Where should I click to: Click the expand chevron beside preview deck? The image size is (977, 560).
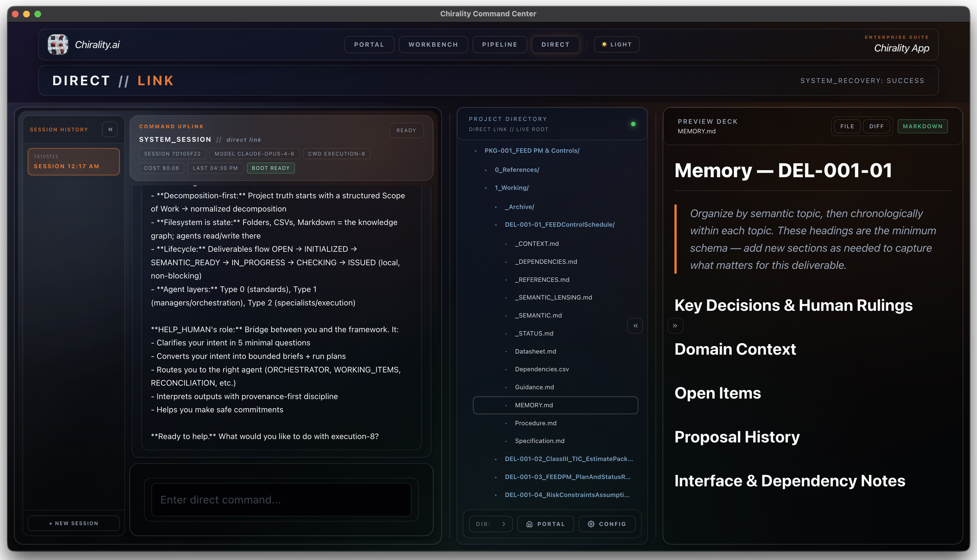[x=675, y=326]
